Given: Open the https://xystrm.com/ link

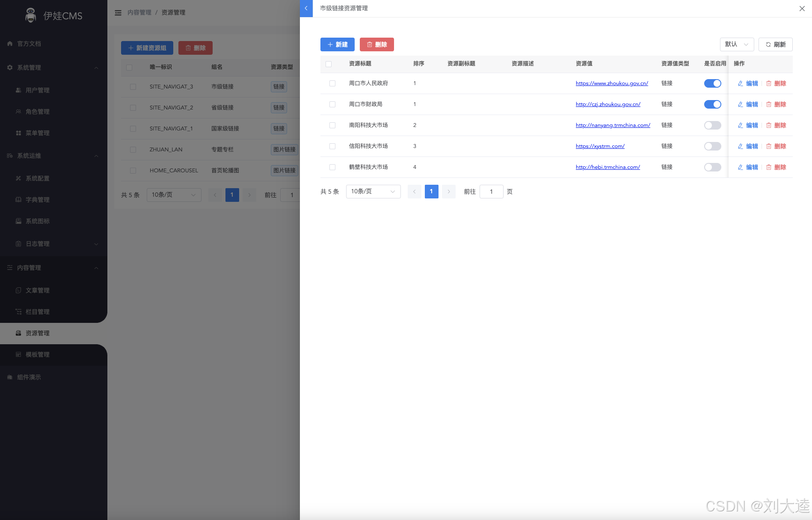Looking at the screenshot, I should (600, 146).
